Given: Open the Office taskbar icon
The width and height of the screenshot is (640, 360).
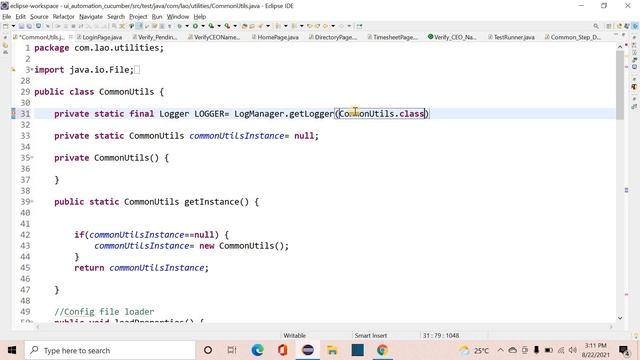Looking at the screenshot, I should [282, 350].
